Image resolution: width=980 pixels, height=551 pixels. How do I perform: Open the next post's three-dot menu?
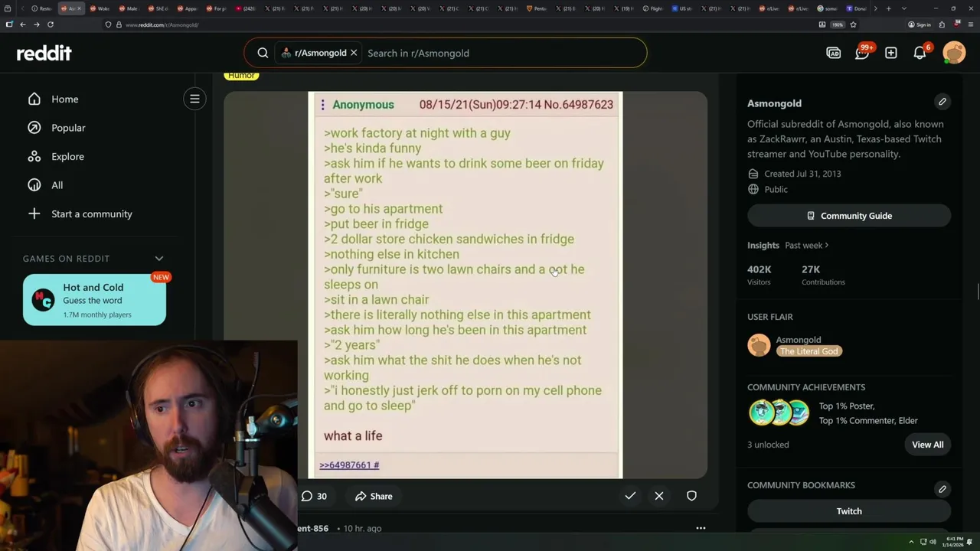tap(701, 528)
